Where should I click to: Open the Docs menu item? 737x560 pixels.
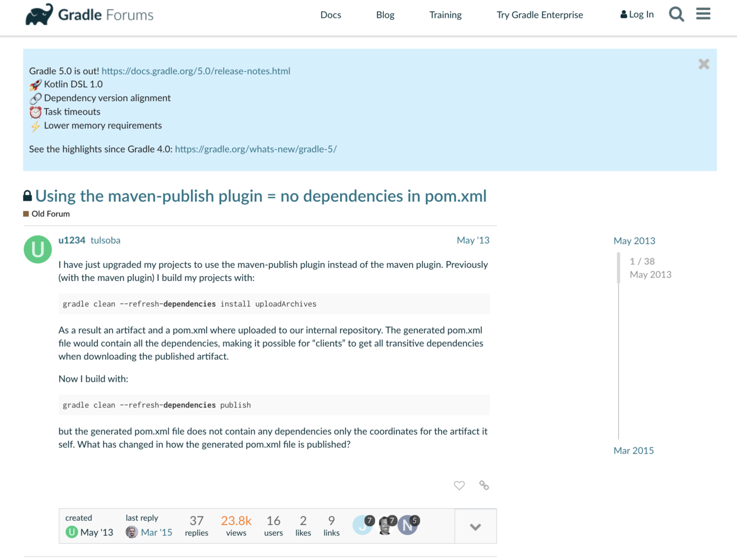[x=330, y=15]
